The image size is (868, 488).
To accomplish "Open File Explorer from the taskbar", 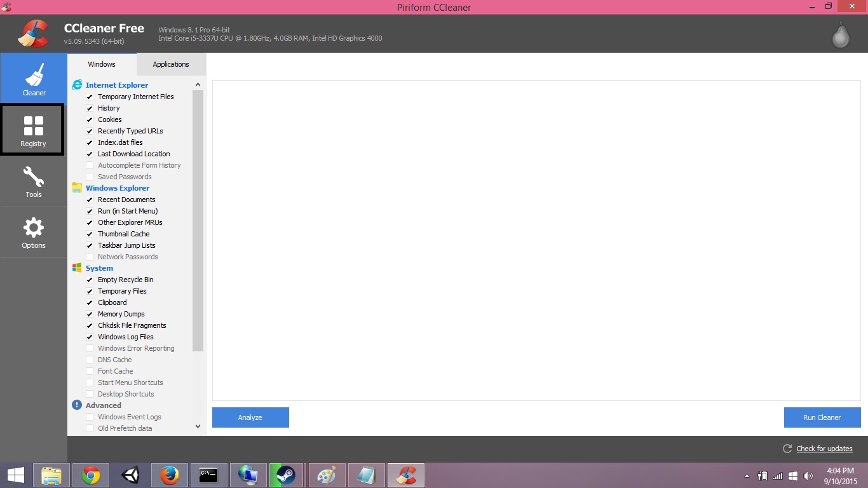I will pos(51,475).
